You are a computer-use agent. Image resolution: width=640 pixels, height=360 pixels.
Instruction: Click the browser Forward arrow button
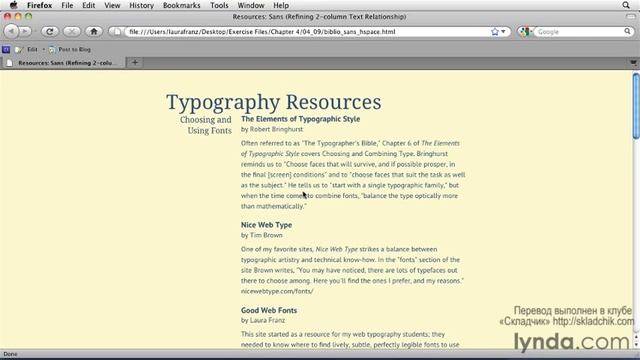tap(24, 31)
